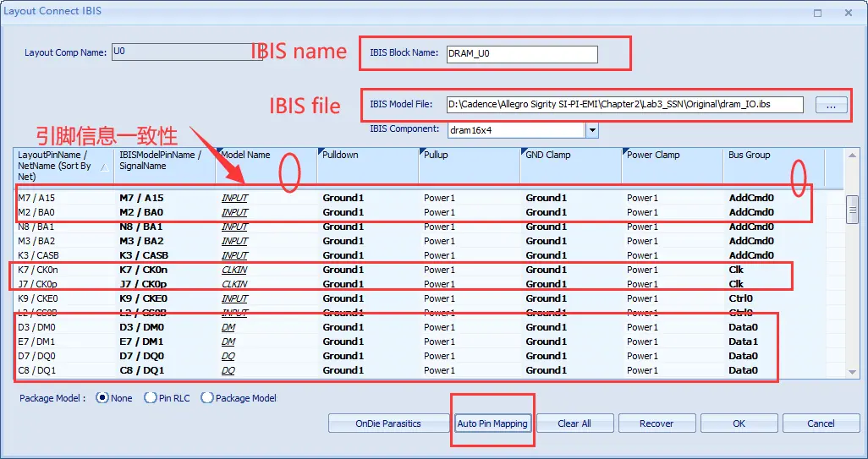Open DM model link for D3 / DM0
This screenshot has height=459, width=868.
point(228,327)
